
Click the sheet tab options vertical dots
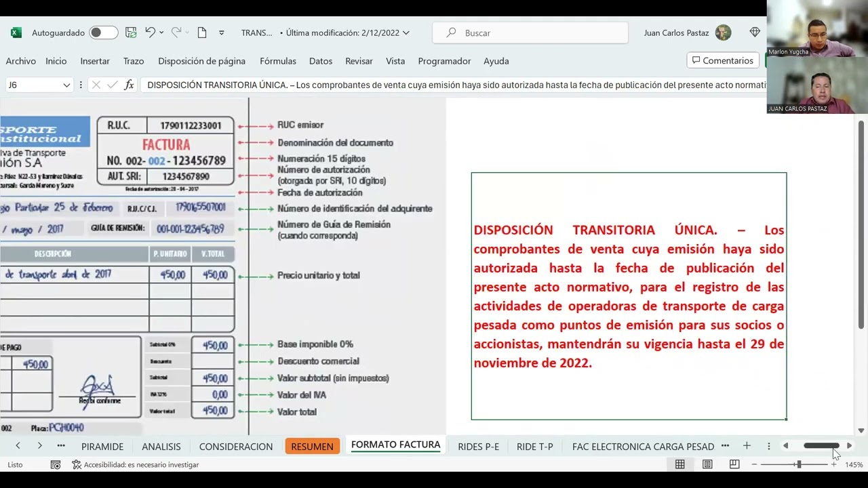point(768,446)
